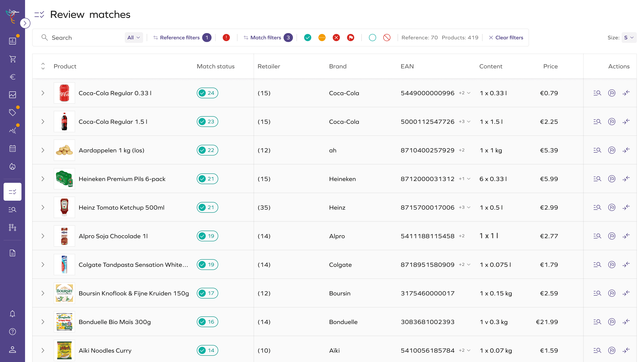Open the Size S dropdown
This screenshot has width=644, height=362.
629,38
